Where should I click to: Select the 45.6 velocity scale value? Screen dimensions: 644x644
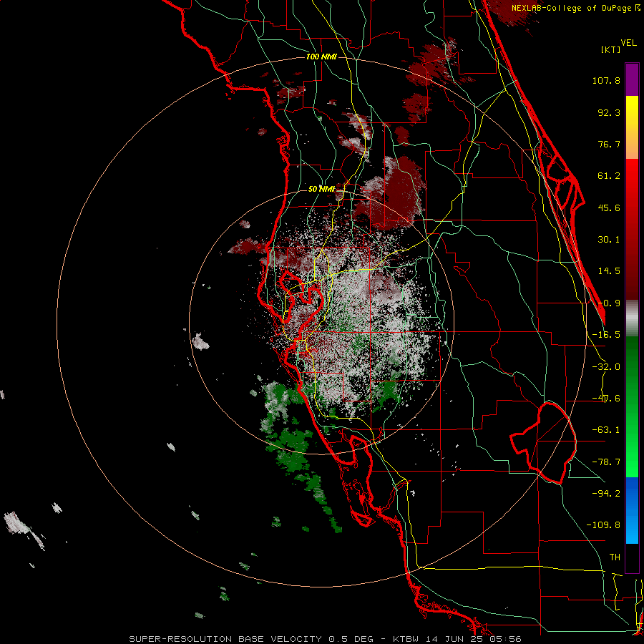(609, 208)
